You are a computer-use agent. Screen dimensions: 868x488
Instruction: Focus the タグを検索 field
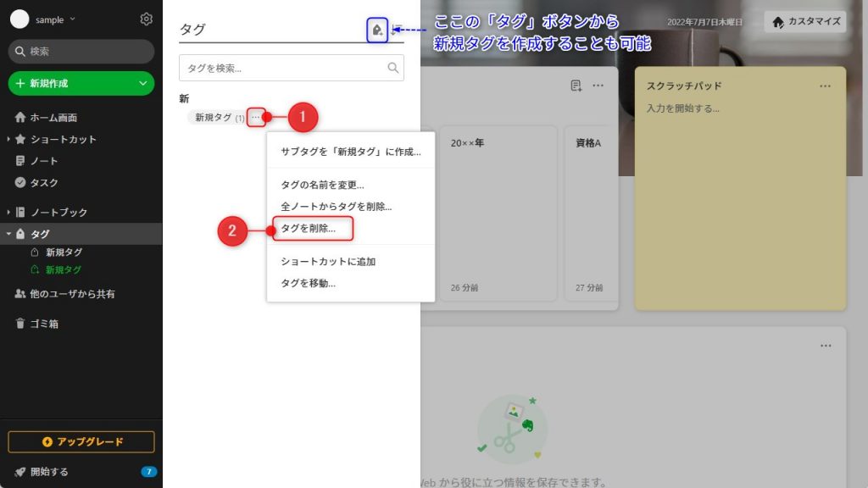pyautogui.click(x=292, y=68)
